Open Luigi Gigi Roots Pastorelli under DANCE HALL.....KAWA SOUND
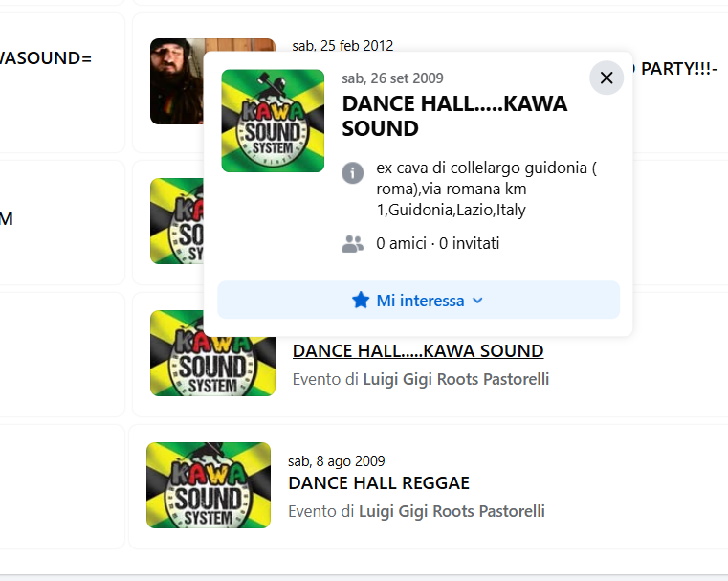 click(455, 379)
